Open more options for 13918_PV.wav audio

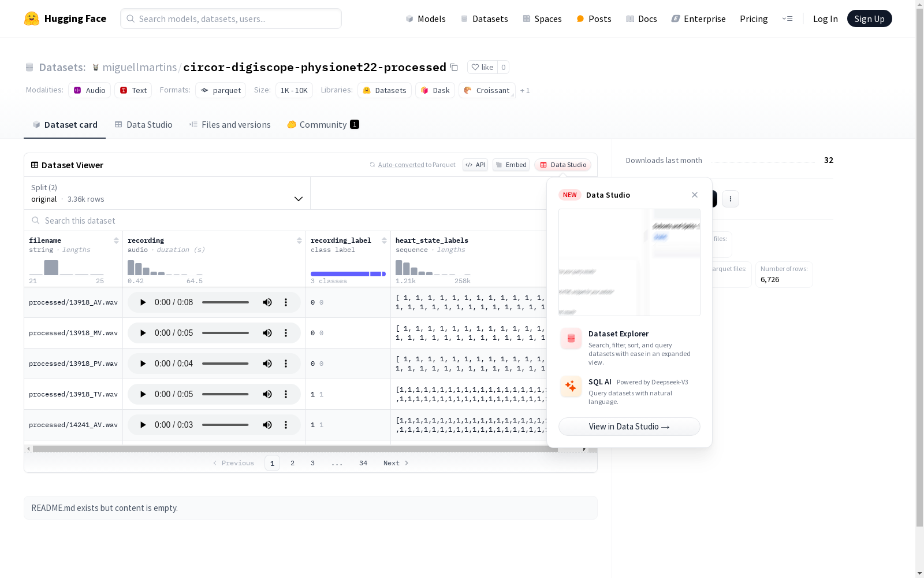coord(286,364)
